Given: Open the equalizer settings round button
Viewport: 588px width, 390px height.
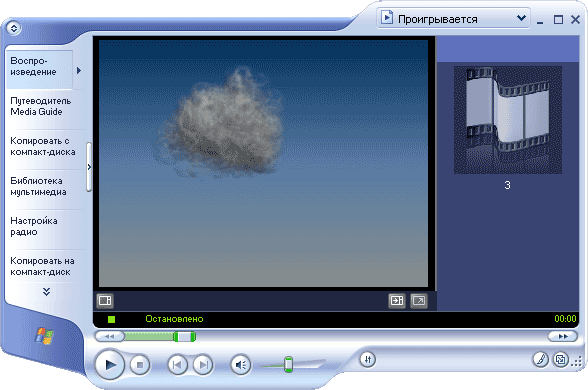Looking at the screenshot, I should pyautogui.click(x=368, y=360).
